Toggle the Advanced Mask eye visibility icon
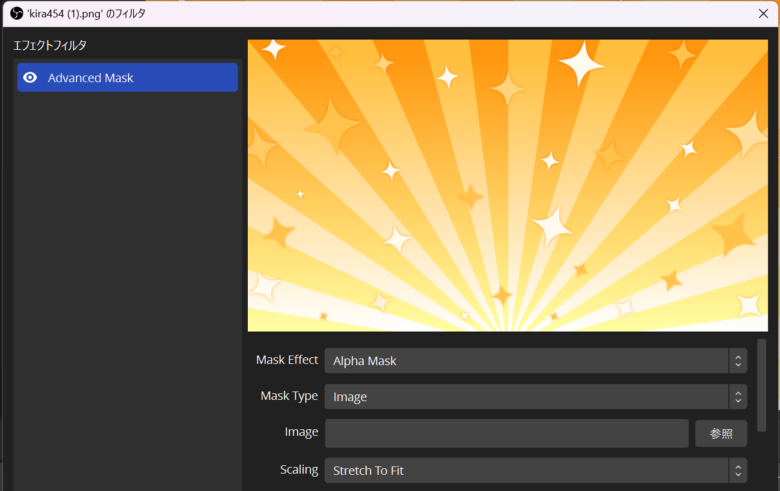780x491 pixels. [30, 78]
